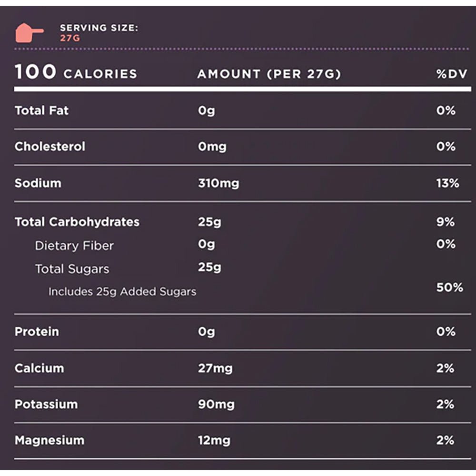476x476 pixels.
Task: Click the Includes 25g Added Sugars line
Action: [x=122, y=291]
